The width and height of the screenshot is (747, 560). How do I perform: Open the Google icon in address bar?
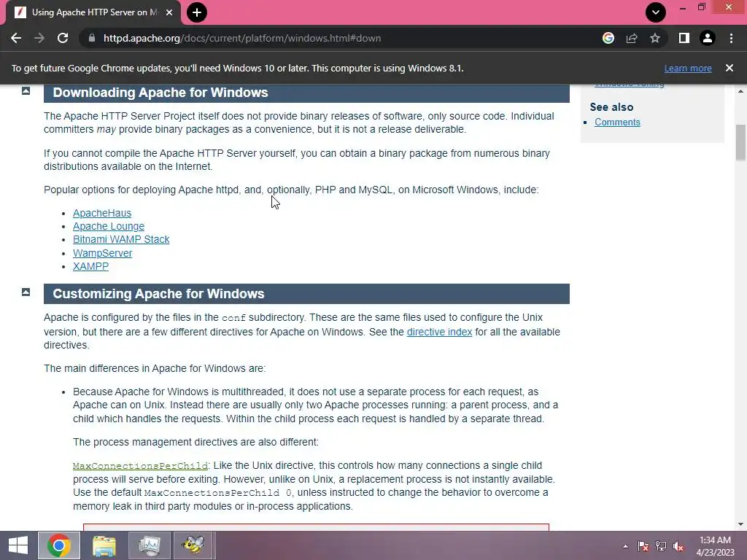tap(608, 38)
